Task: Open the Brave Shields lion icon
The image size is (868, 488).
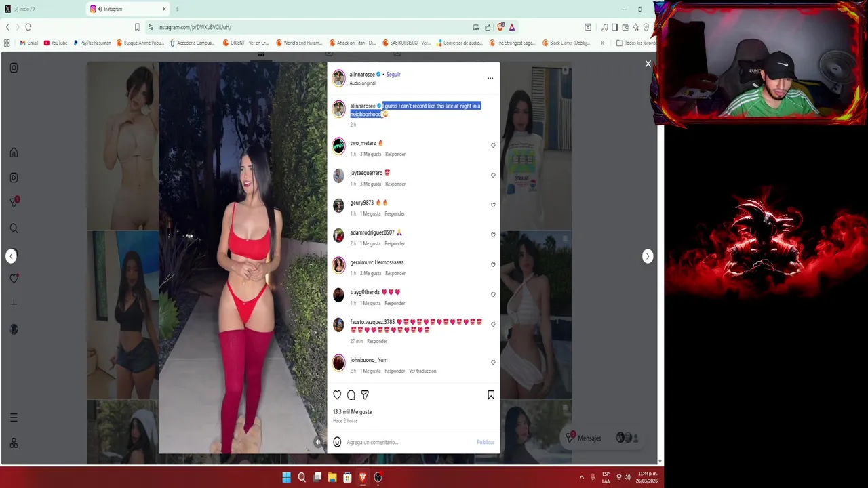Action: pyautogui.click(x=500, y=27)
